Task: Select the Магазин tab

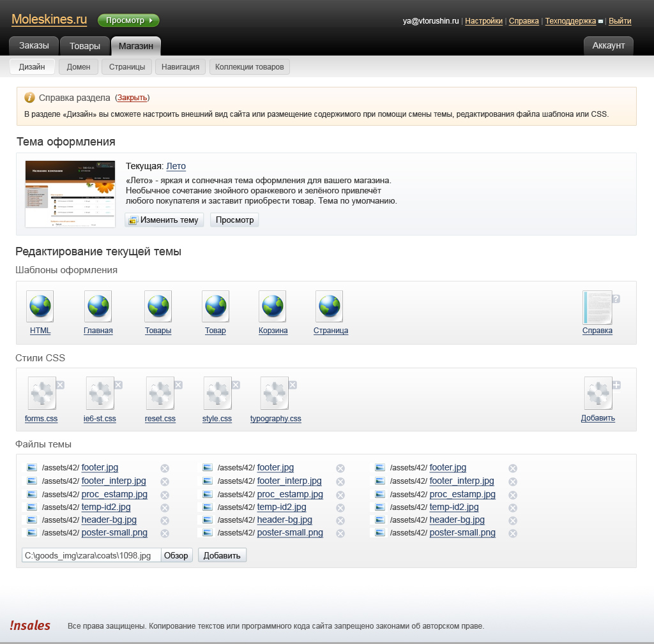Action: tap(136, 46)
